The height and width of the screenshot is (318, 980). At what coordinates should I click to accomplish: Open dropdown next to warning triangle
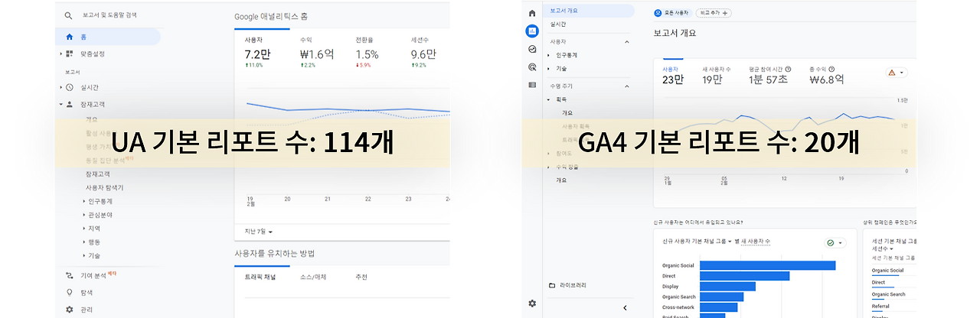[x=902, y=73]
